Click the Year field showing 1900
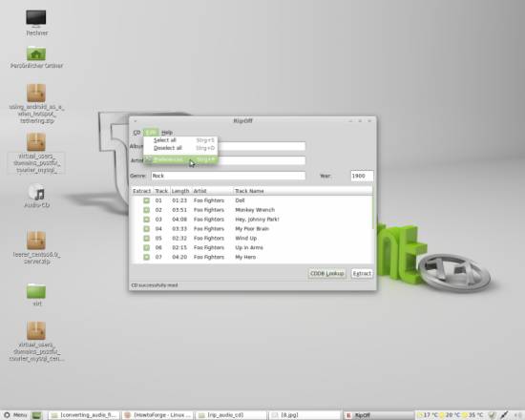The height and width of the screenshot is (420, 525). click(362, 176)
